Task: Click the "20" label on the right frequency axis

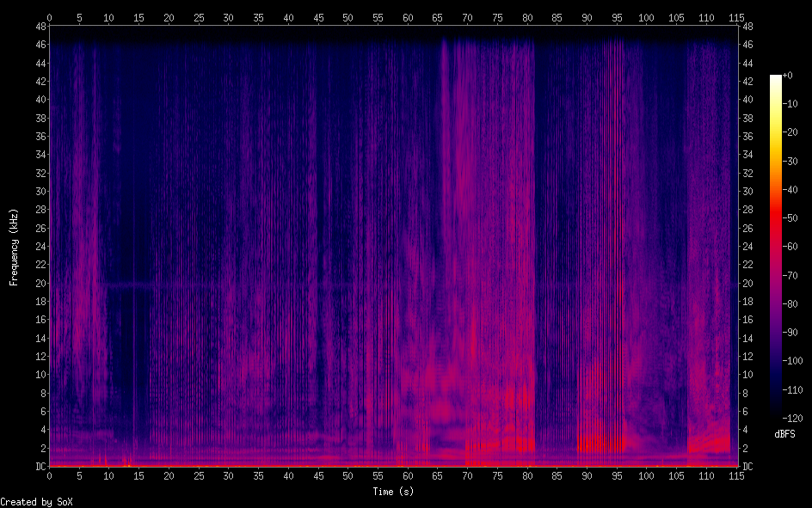Action: 747,283
